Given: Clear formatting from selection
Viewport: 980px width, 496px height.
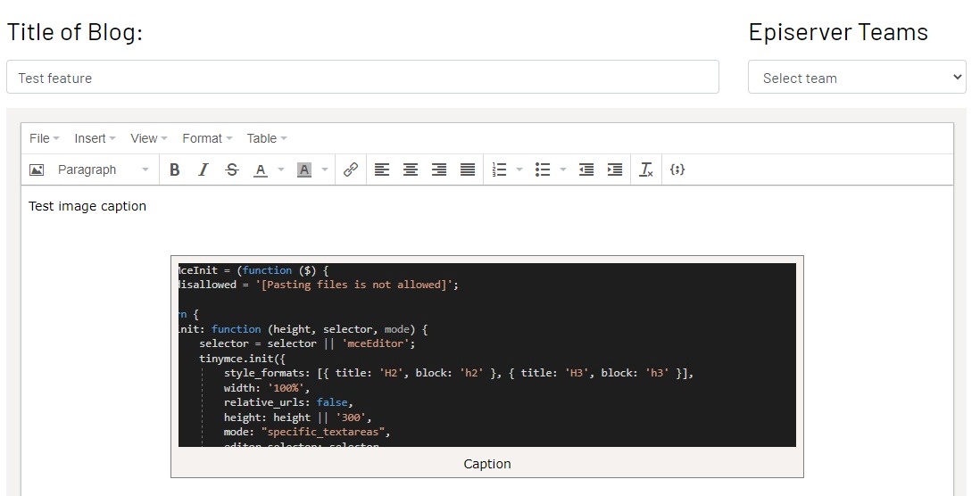Looking at the screenshot, I should 646,169.
